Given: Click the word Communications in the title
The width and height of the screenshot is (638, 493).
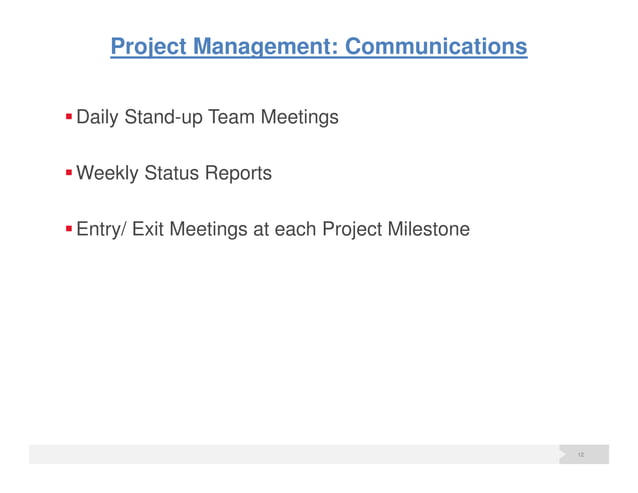Looking at the screenshot, I should click(436, 46).
